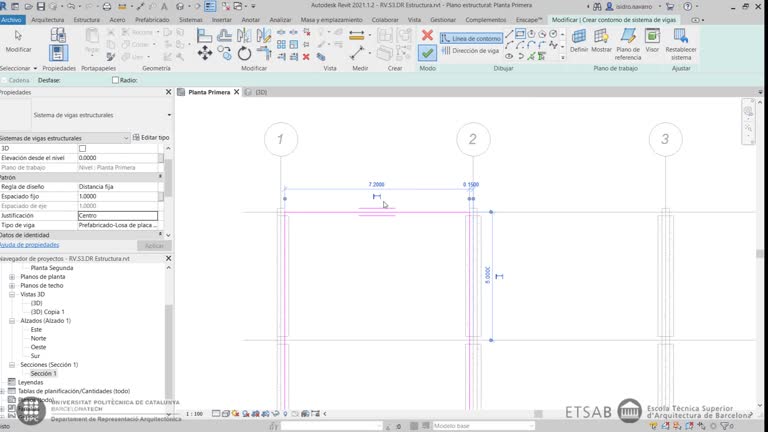Image resolution: width=768 pixels, height=432 pixels.
Task: Open the Visor work plane viewer
Action: point(652,37)
